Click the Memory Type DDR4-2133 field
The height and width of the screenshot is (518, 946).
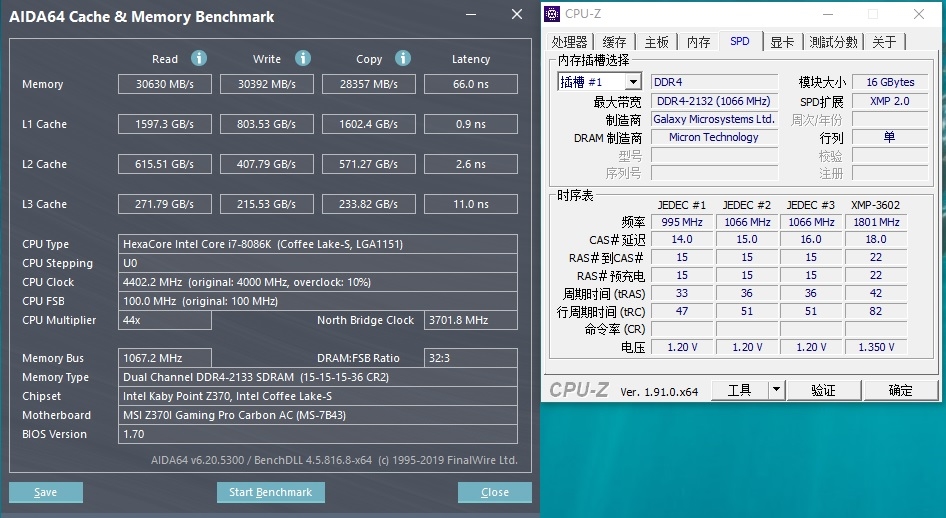318,377
